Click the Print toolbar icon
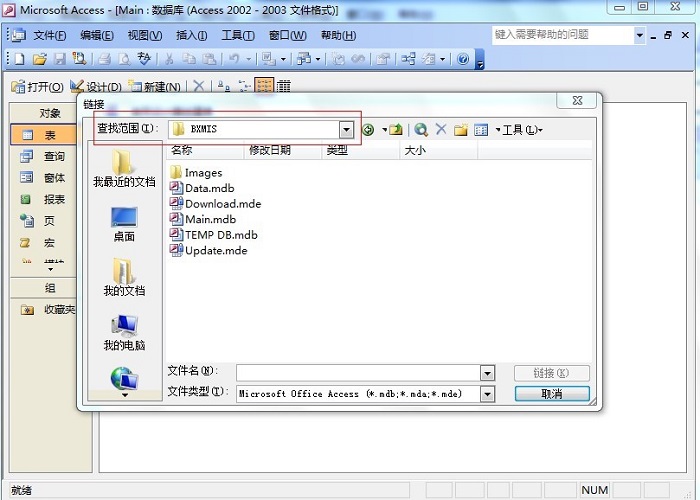The width and height of the screenshot is (700, 500). click(x=104, y=59)
